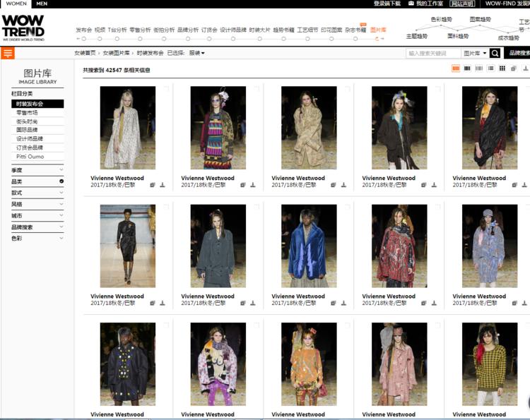This screenshot has height=420, width=530.
Task: Toggle the checked 品类 filter mark
Action: click(x=61, y=181)
